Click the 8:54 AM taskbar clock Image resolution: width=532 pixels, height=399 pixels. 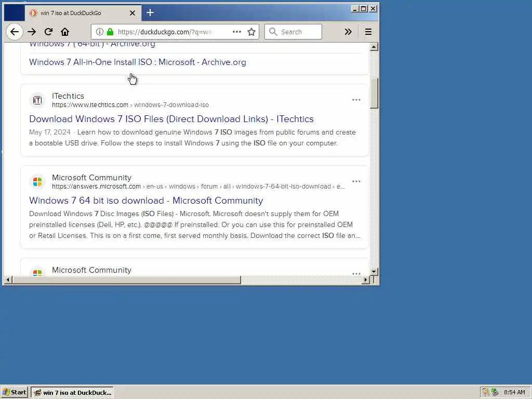point(514,392)
